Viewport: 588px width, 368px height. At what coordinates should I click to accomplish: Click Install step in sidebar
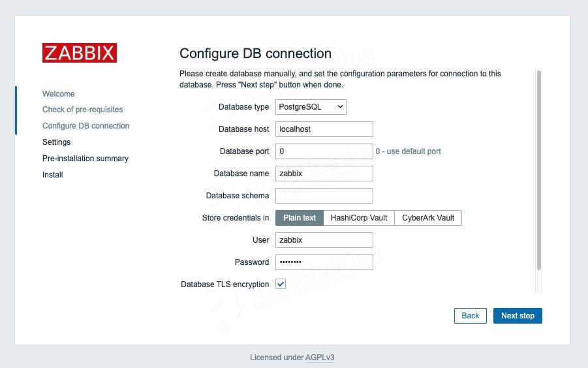click(x=52, y=175)
